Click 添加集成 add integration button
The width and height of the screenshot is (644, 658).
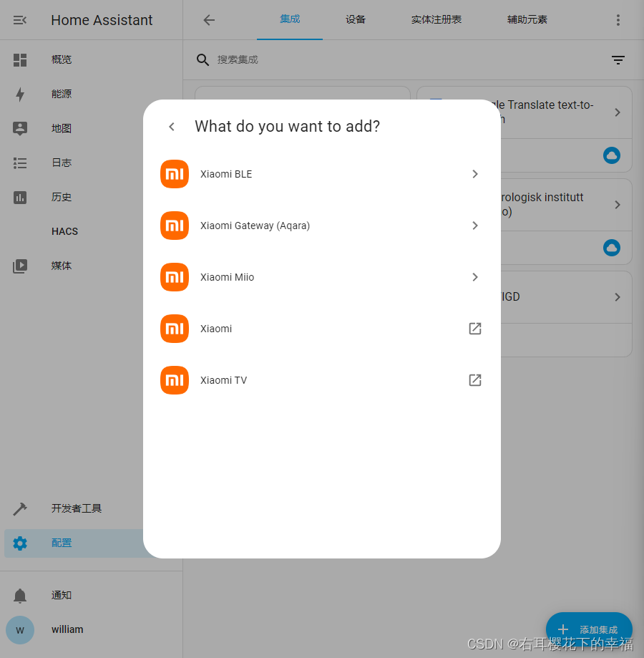click(x=589, y=629)
